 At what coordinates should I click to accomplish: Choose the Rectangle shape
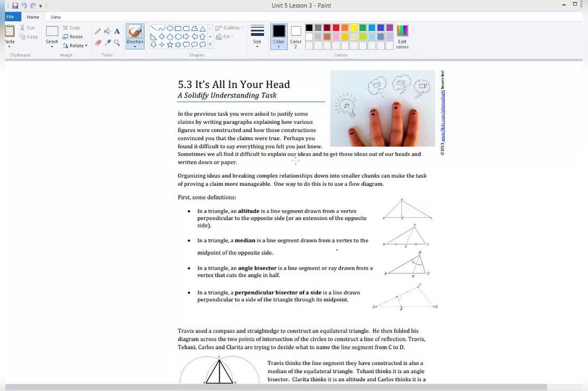click(178, 29)
